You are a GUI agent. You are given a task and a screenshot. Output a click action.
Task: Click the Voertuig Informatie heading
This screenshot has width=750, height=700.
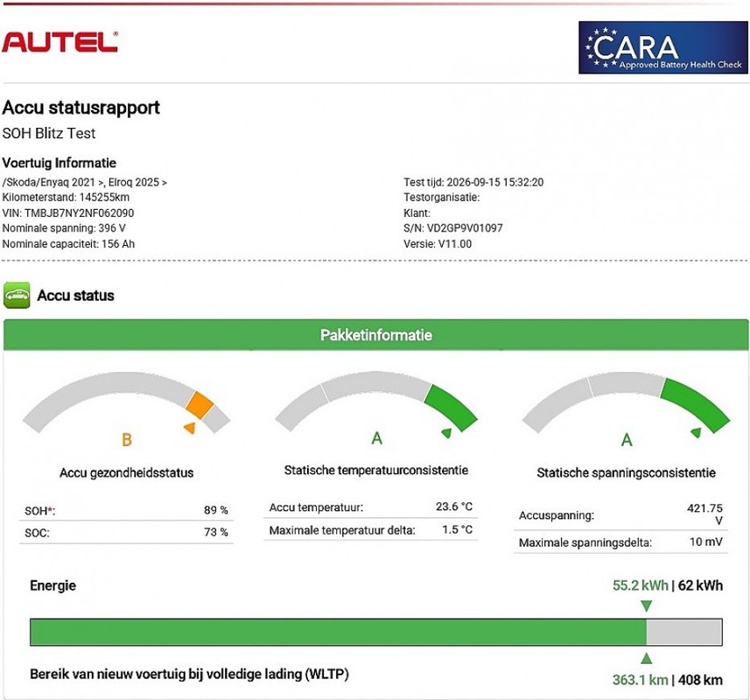[x=60, y=163]
